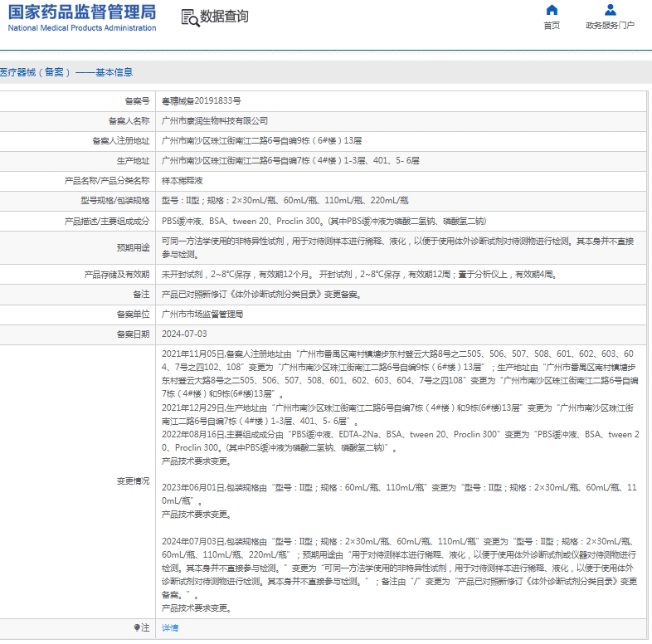
Task: Click the 产品名称/产品分类名称 label
Action: coord(107,181)
